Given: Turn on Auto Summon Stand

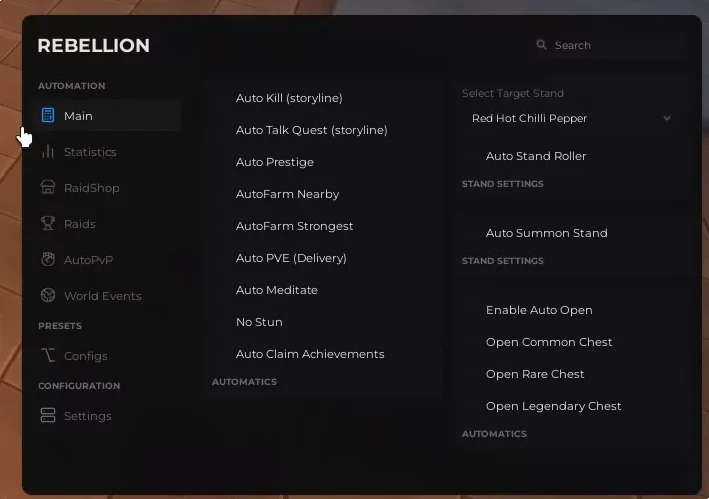Looking at the screenshot, I should click(546, 233).
